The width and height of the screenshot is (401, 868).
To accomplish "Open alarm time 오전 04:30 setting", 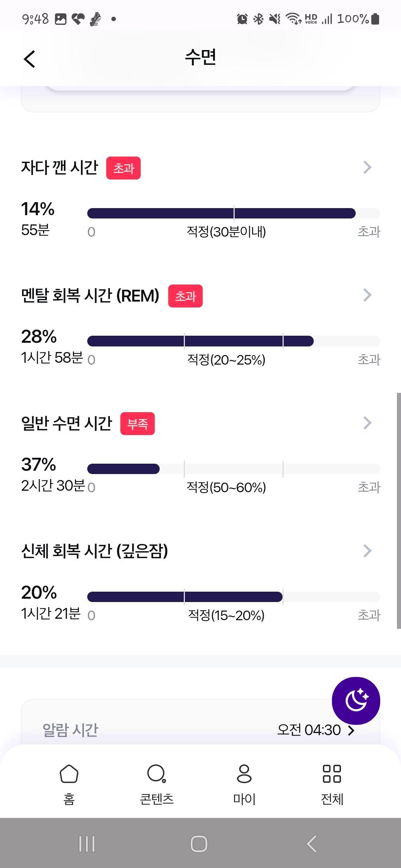I will (x=316, y=730).
